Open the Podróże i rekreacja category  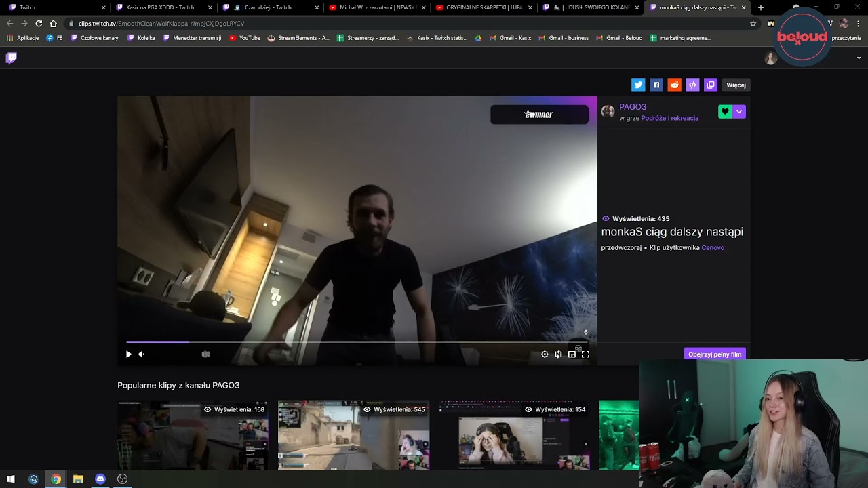coord(669,118)
